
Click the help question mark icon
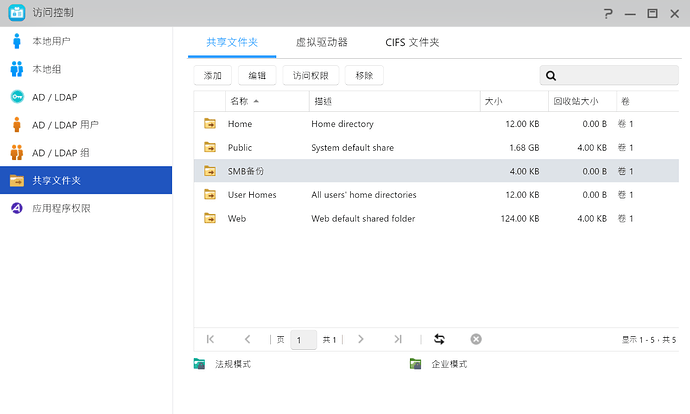click(x=608, y=13)
